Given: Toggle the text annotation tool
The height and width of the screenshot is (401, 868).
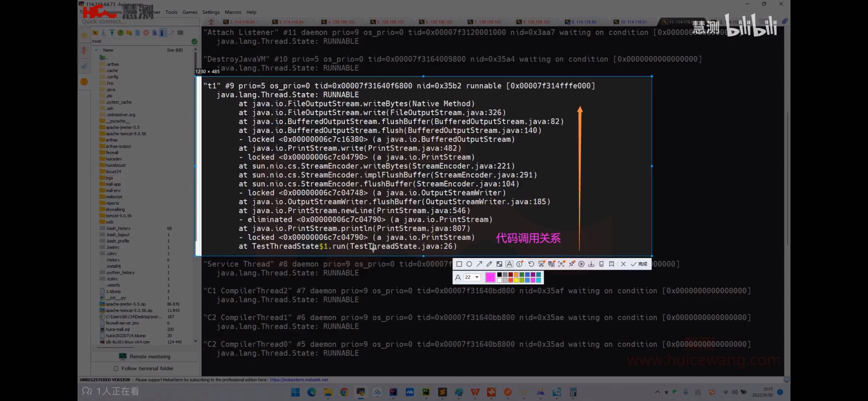Looking at the screenshot, I should click(x=509, y=264).
